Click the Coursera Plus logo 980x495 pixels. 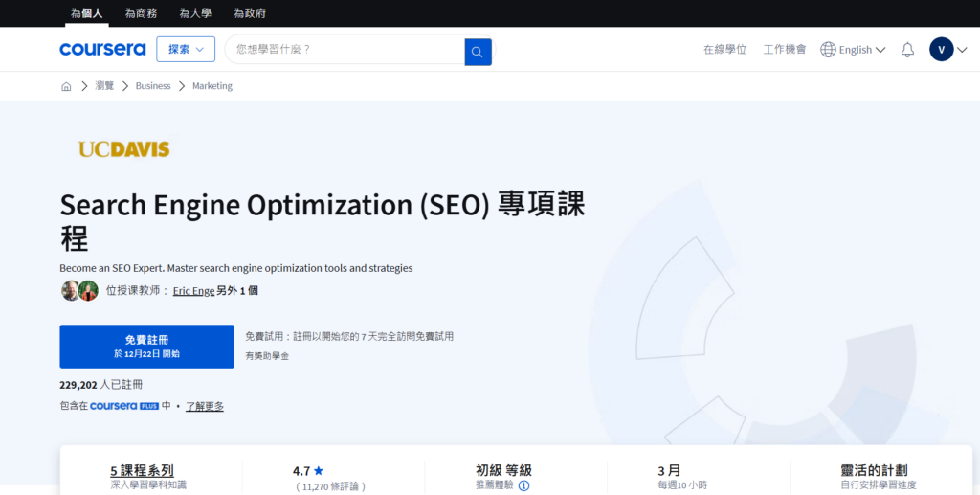pos(124,406)
